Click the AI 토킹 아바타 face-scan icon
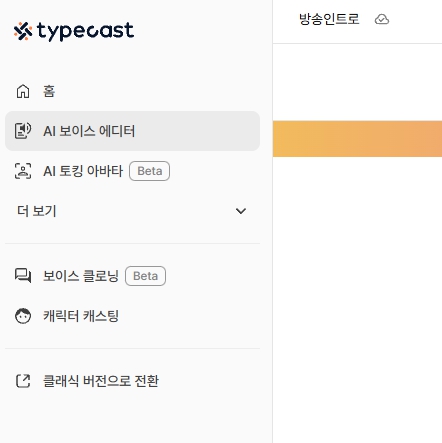The width and height of the screenshot is (442, 443). 23,171
